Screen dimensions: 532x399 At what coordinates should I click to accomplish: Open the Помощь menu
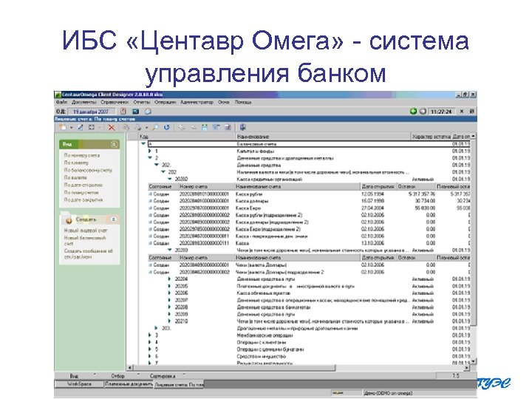[243, 102]
